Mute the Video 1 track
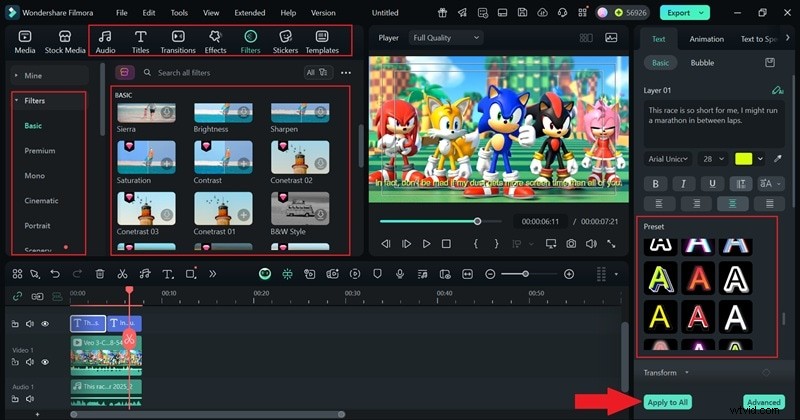800x420 pixels. tap(30, 362)
